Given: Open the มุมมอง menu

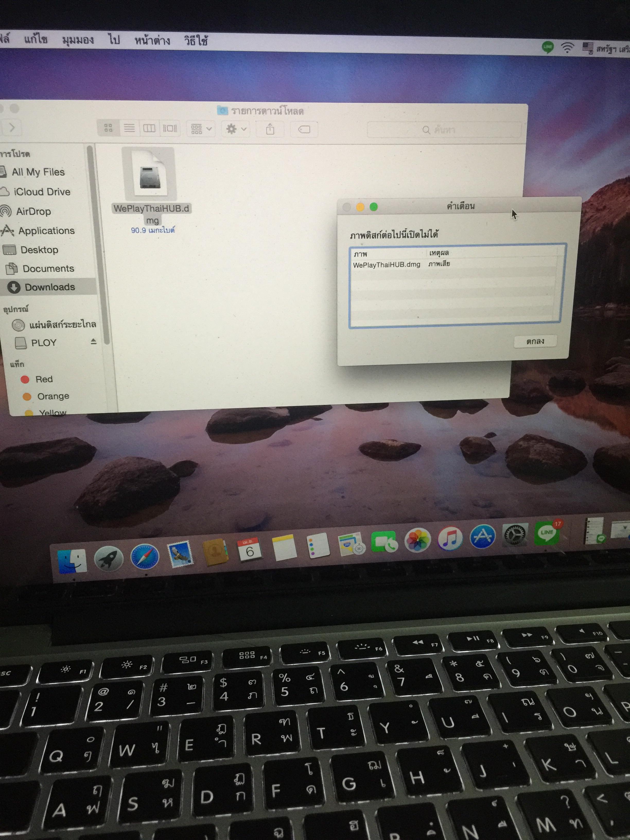Looking at the screenshot, I should (x=78, y=39).
